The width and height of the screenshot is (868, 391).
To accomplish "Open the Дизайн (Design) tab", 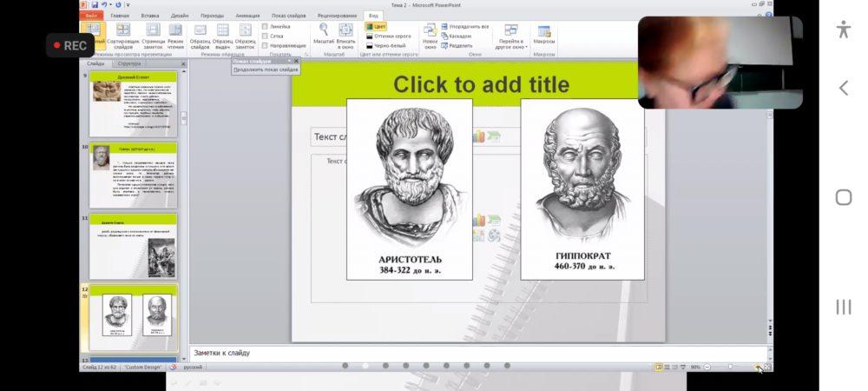I will [x=180, y=16].
